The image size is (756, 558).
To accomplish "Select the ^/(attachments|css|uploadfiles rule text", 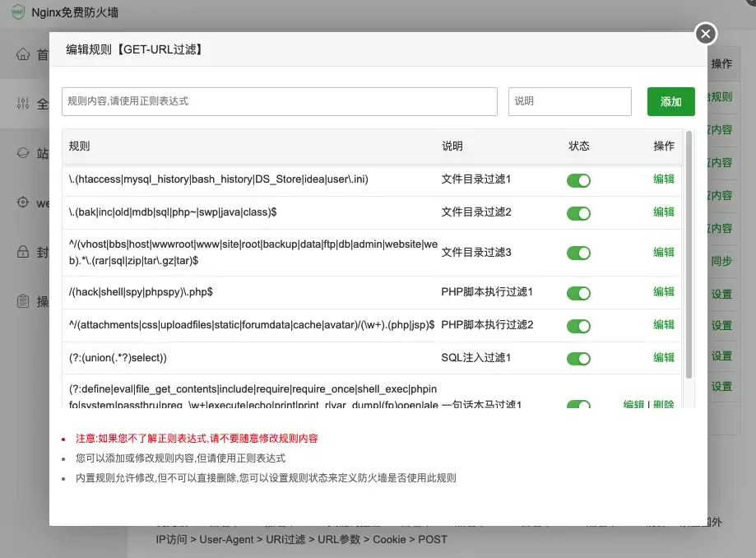I will tap(252, 324).
